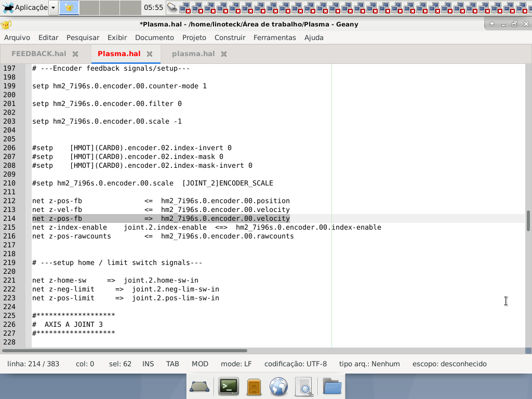Select the red Plasma.hal tab

[x=119, y=54]
